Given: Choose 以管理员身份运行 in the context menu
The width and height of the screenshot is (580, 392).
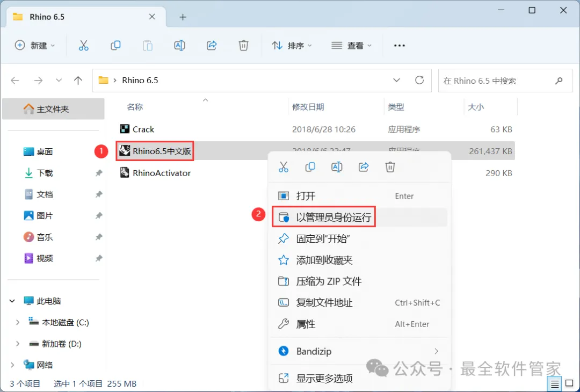Looking at the screenshot, I should tap(359, 217).
